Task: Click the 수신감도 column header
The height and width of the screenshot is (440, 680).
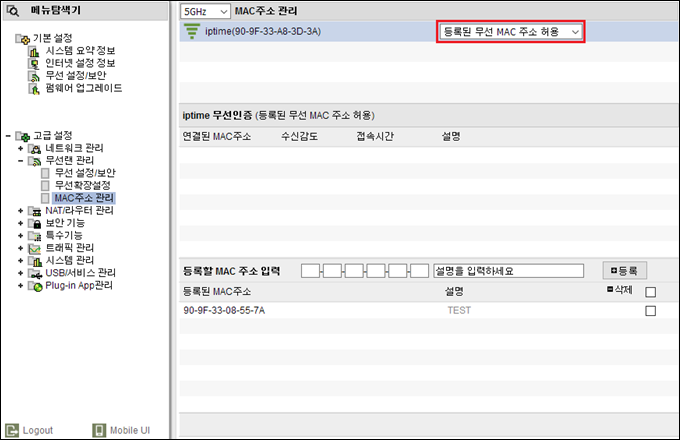Action: tap(300, 137)
